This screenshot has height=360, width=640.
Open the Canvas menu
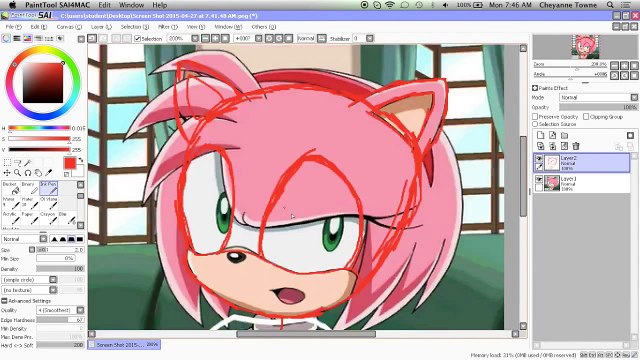point(69,27)
